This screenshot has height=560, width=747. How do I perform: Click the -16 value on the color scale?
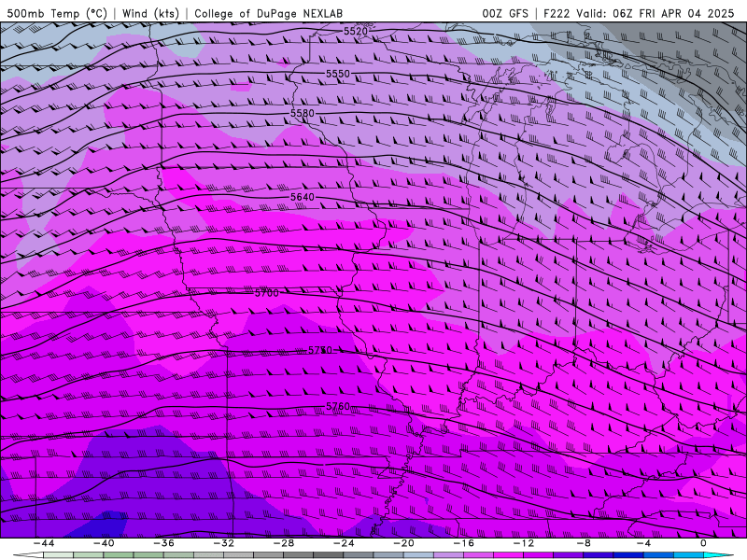click(x=463, y=543)
